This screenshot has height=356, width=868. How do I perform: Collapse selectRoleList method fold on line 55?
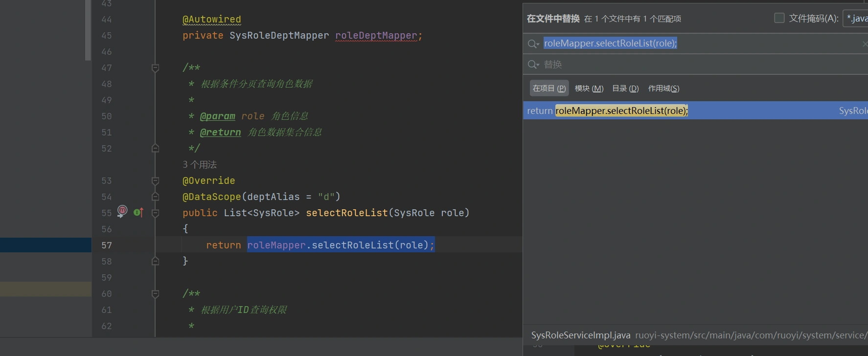click(155, 213)
